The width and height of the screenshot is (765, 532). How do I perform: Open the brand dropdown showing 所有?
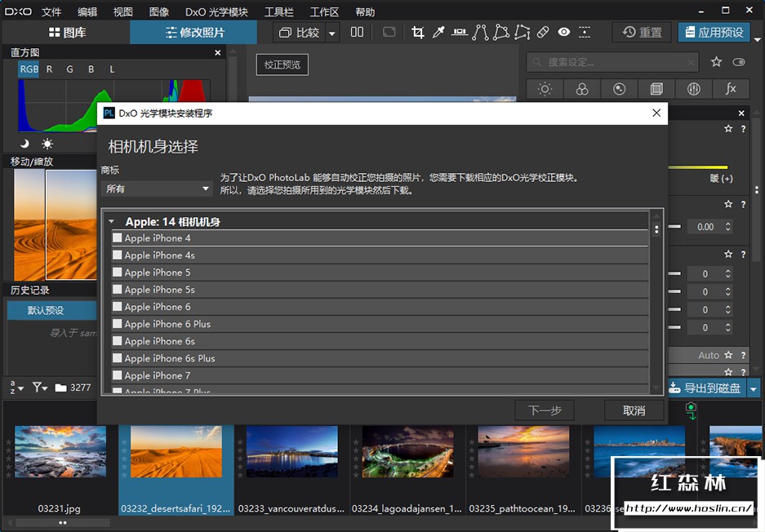pos(157,188)
